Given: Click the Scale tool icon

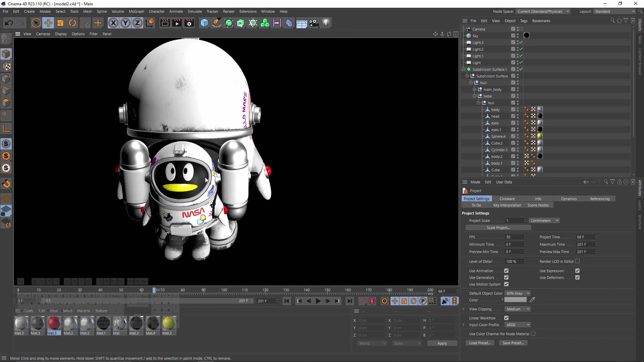Looking at the screenshot, I should tap(60, 23).
